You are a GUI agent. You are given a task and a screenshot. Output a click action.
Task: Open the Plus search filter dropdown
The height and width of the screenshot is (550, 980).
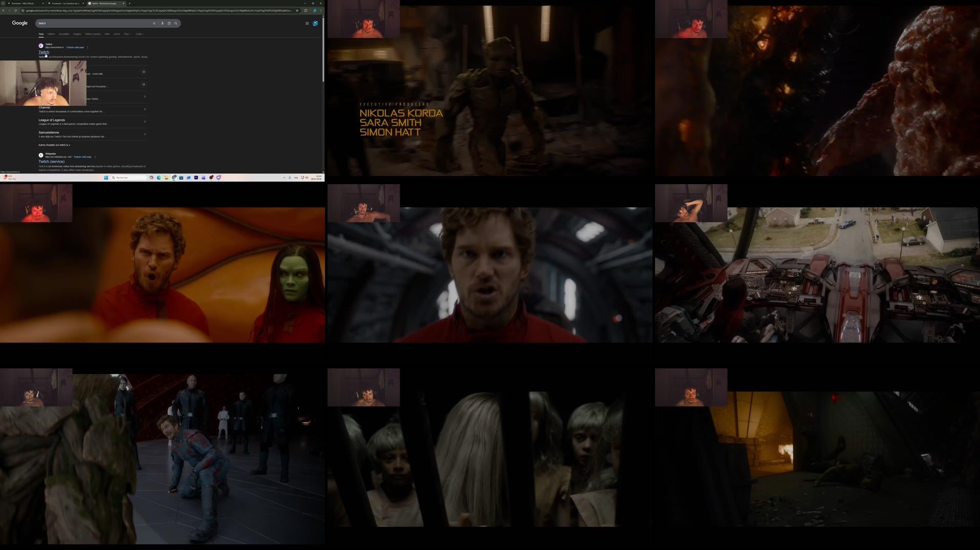tap(126, 34)
